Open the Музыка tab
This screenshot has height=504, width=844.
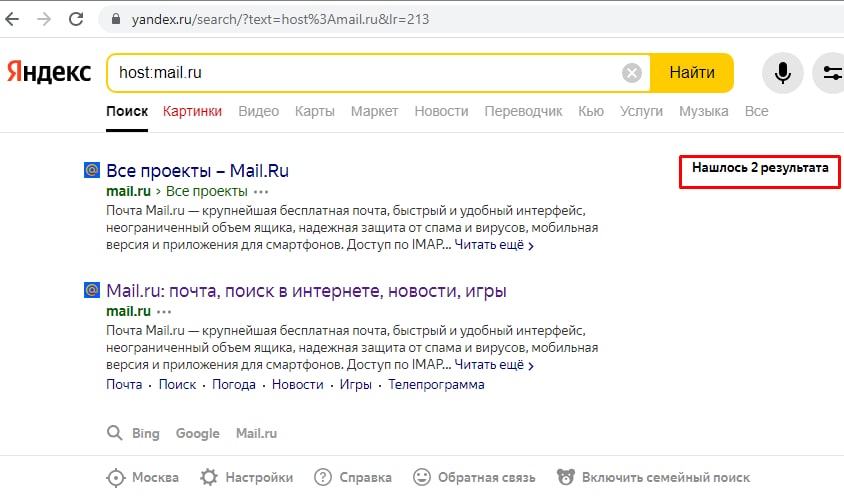(x=704, y=111)
